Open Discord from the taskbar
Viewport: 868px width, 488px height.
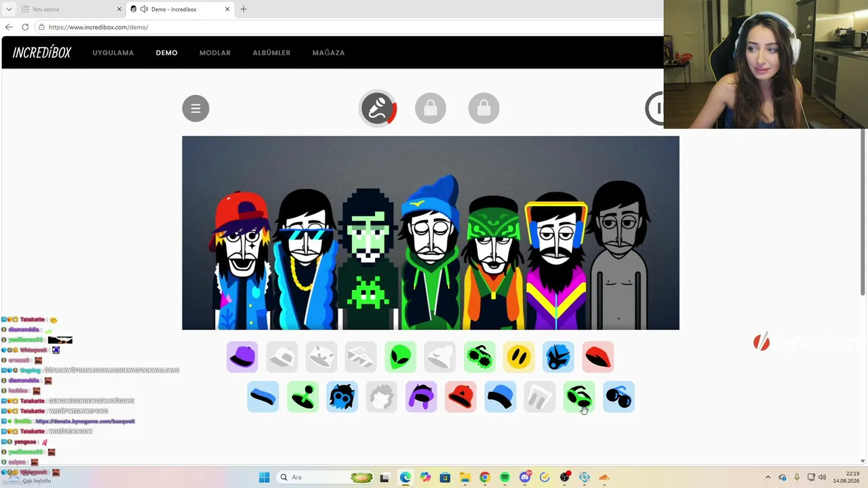click(x=524, y=477)
